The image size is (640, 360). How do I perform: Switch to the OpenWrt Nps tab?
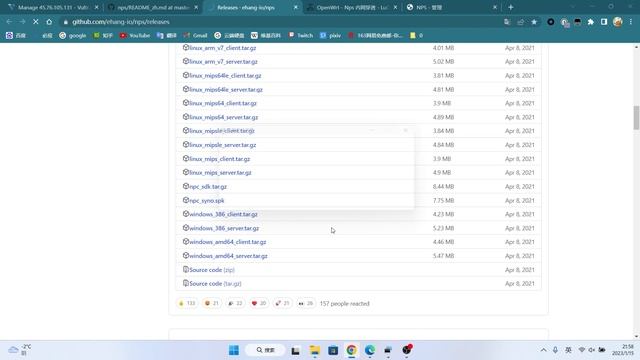pos(352,7)
